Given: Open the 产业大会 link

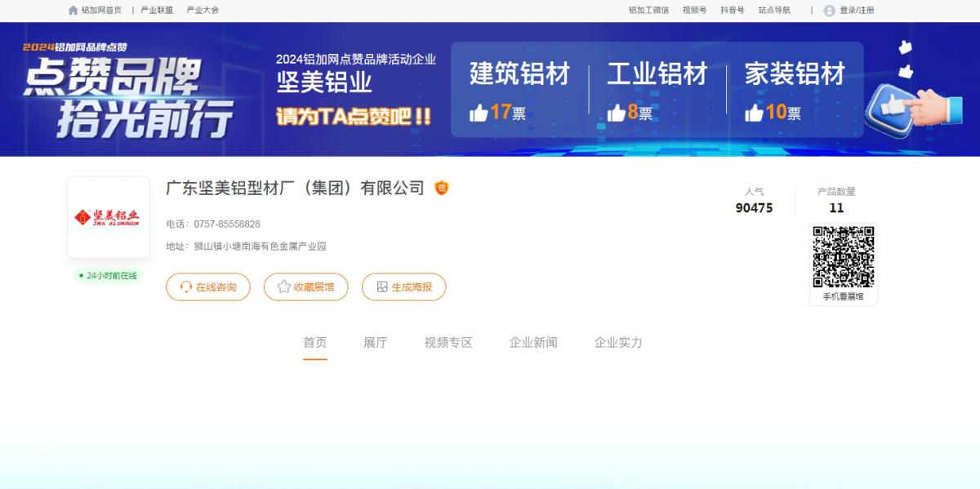Looking at the screenshot, I should pyautogui.click(x=203, y=11).
